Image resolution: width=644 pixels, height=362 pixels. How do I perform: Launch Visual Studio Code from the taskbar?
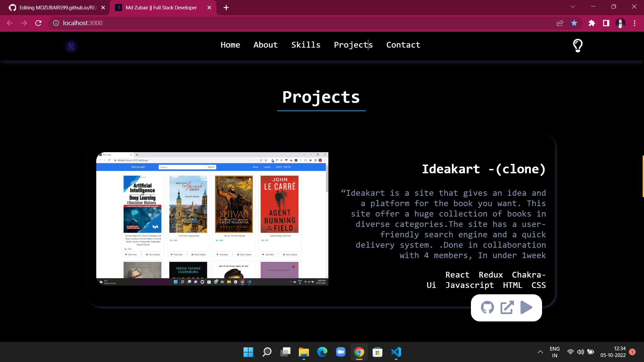tap(396, 352)
